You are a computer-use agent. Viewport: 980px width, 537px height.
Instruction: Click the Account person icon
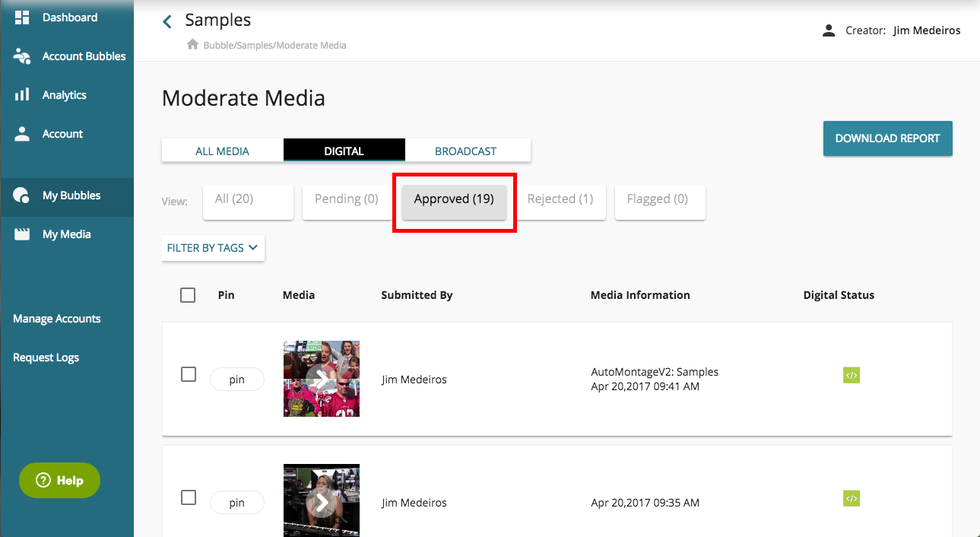point(22,134)
